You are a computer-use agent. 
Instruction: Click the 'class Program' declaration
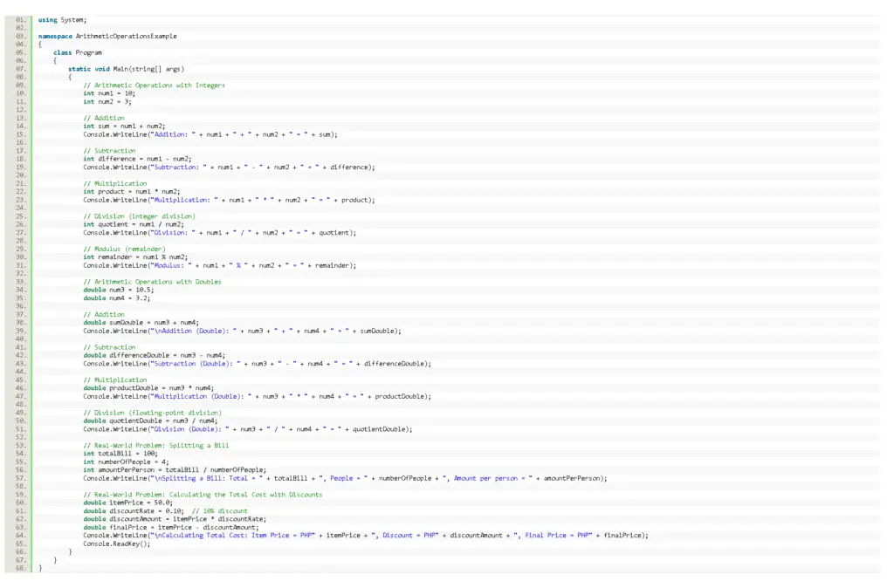(x=78, y=53)
